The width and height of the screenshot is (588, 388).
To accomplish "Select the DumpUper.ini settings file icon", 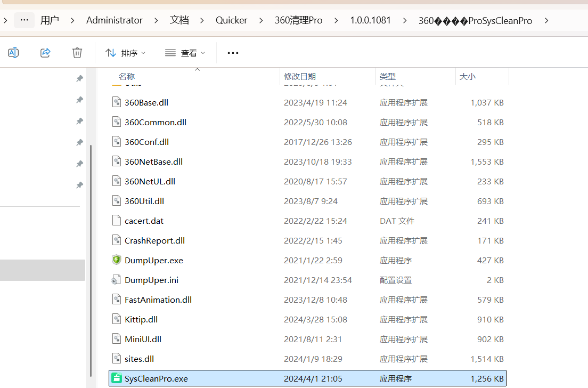I will [x=116, y=280].
